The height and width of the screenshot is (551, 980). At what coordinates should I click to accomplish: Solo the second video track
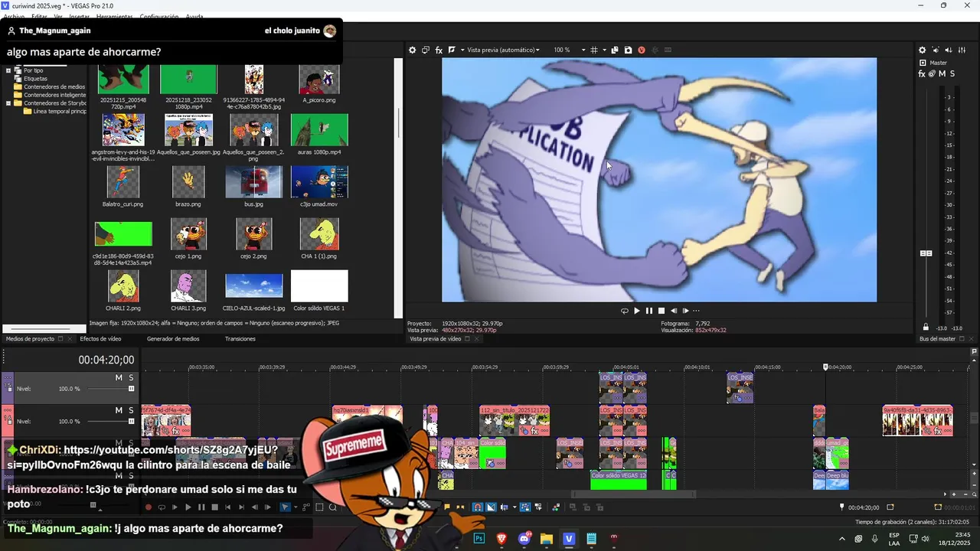(131, 410)
